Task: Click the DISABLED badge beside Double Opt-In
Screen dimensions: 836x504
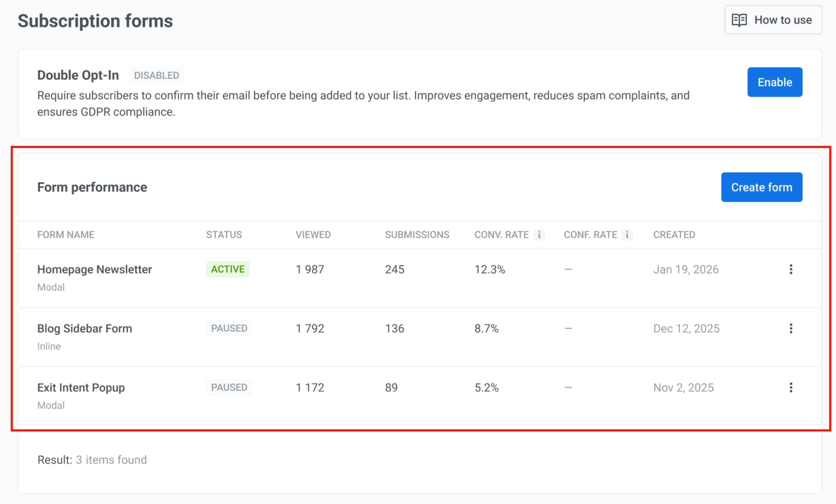Action: pyautogui.click(x=157, y=75)
